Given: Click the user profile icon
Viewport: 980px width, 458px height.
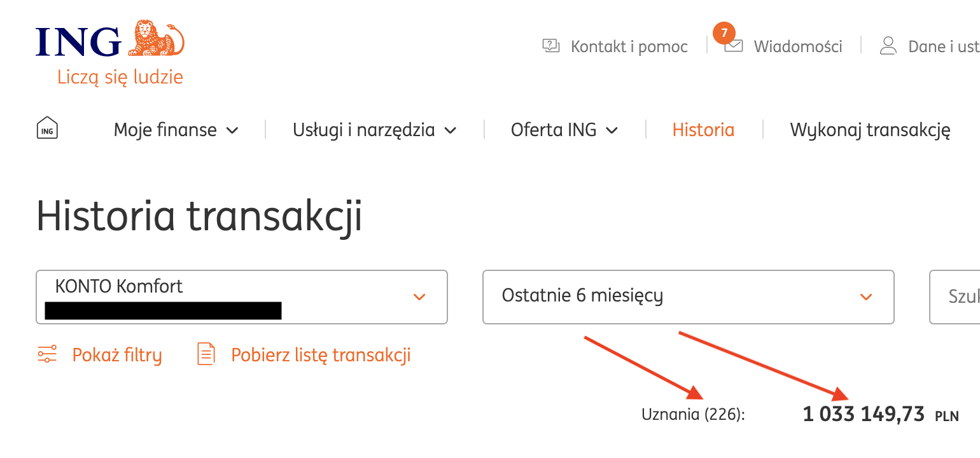Looking at the screenshot, I should point(888,45).
